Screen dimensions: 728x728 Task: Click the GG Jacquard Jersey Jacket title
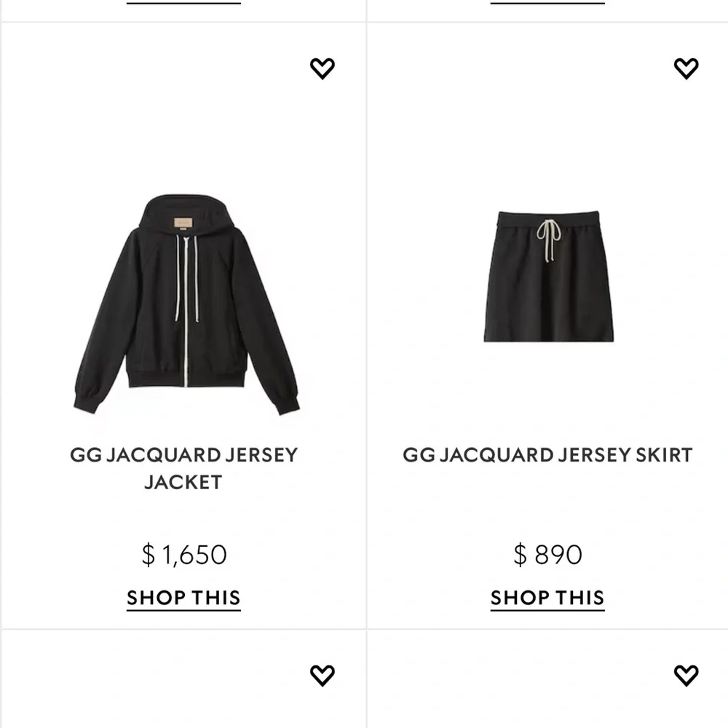183,467
